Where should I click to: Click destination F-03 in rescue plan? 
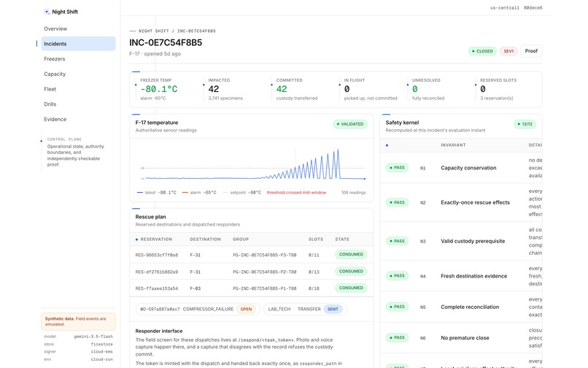[x=195, y=288]
